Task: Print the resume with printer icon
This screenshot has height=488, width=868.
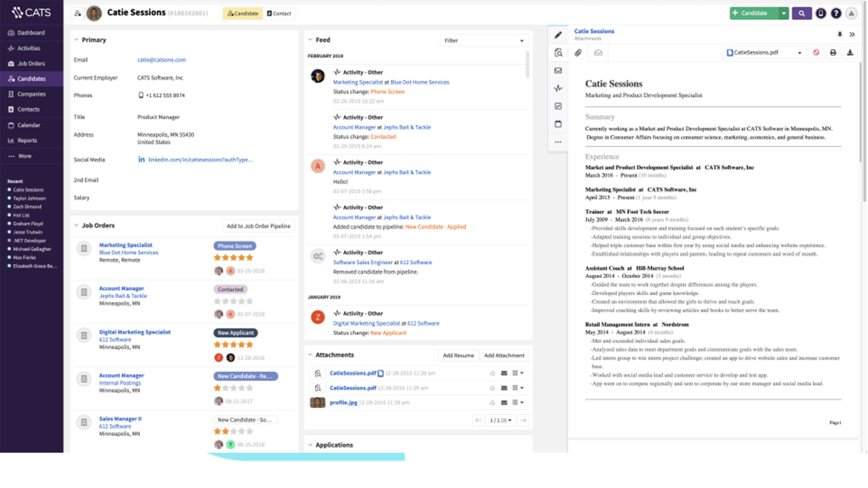Action: (833, 53)
